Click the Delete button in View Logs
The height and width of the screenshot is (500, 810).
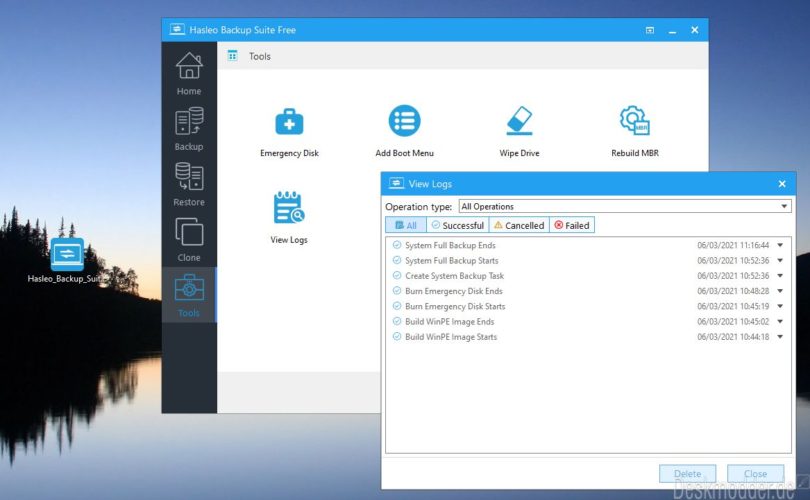[688, 473]
